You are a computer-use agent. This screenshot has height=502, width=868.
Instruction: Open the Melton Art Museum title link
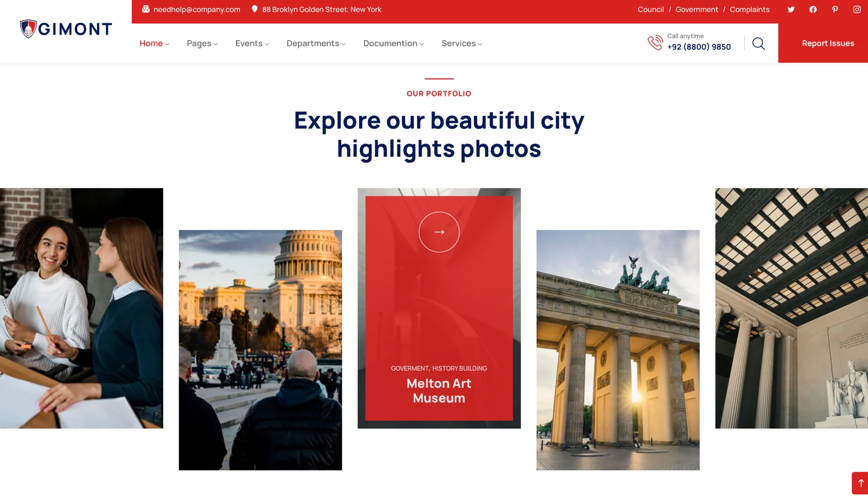click(439, 391)
